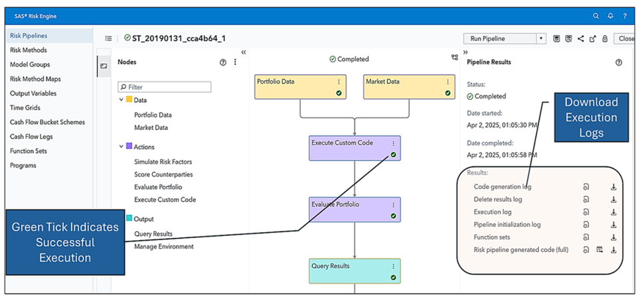The height and width of the screenshot is (299, 644).
Task: Click the save pipeline icon in toolbar
Action: (556, 38)
